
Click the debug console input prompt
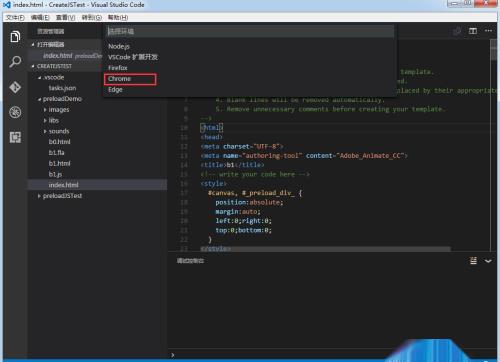point(332,355)
